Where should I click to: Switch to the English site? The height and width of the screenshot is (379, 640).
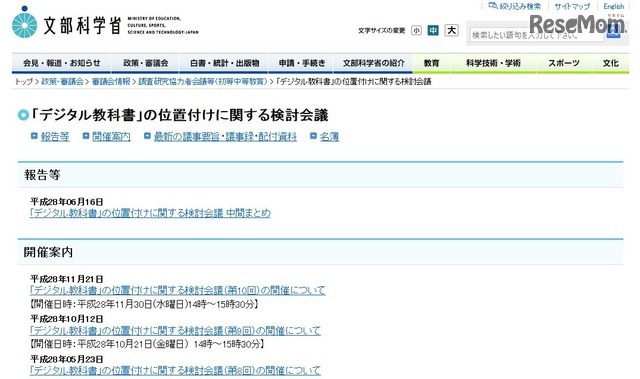(613, 6)
